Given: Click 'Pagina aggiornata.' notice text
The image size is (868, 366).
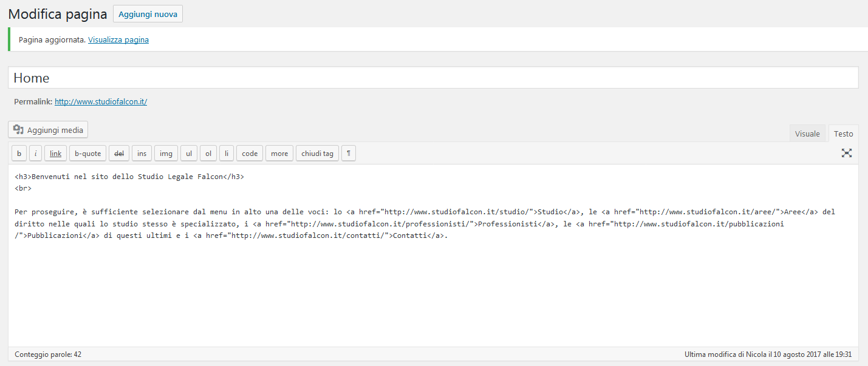Looking at the screenshot, I should point(52,39).
